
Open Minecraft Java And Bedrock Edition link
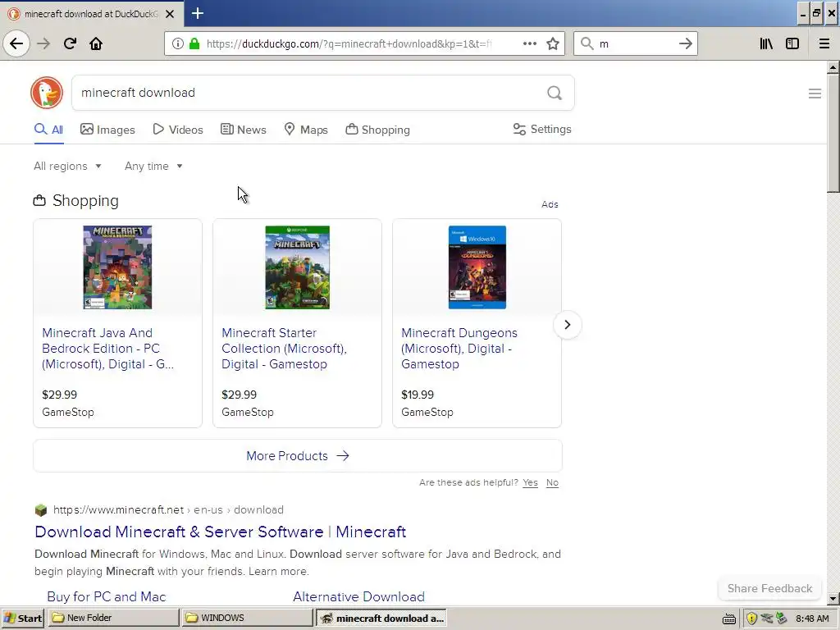(x=107, y=348)
